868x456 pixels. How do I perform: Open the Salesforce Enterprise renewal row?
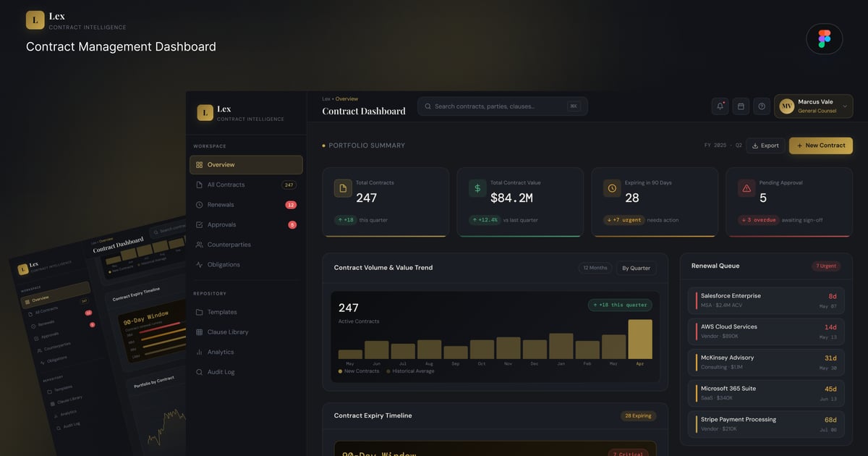766,300
